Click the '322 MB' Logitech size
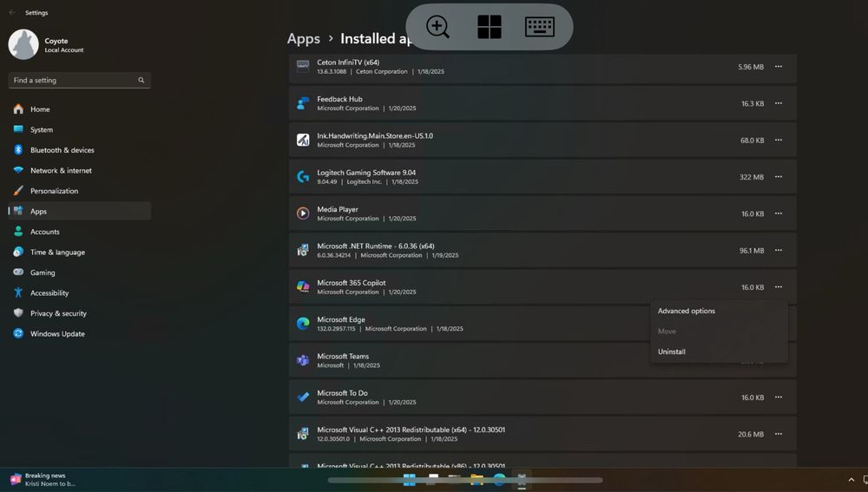The width and height of the screenshot is (868, 492). 751,177
